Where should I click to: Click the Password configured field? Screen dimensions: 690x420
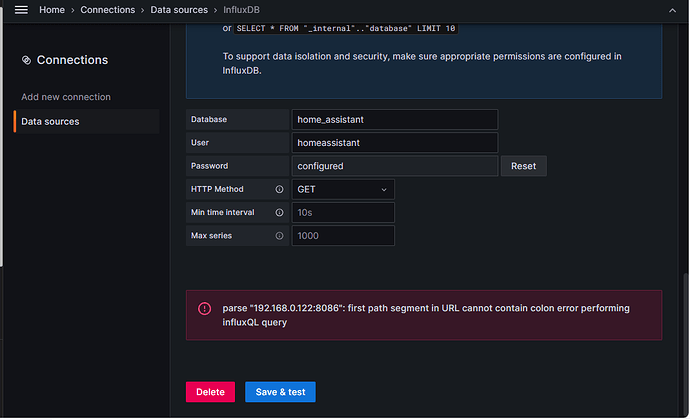tap(395, 166)
